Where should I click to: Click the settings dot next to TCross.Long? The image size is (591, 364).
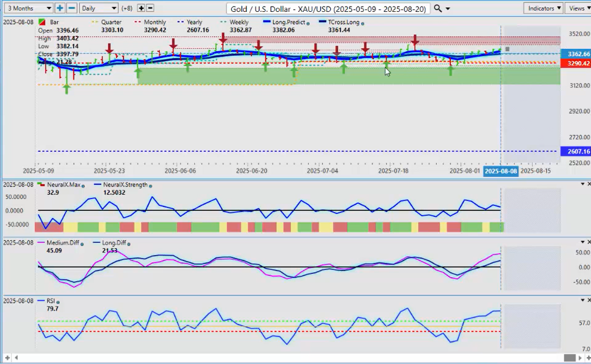(363, 23)
